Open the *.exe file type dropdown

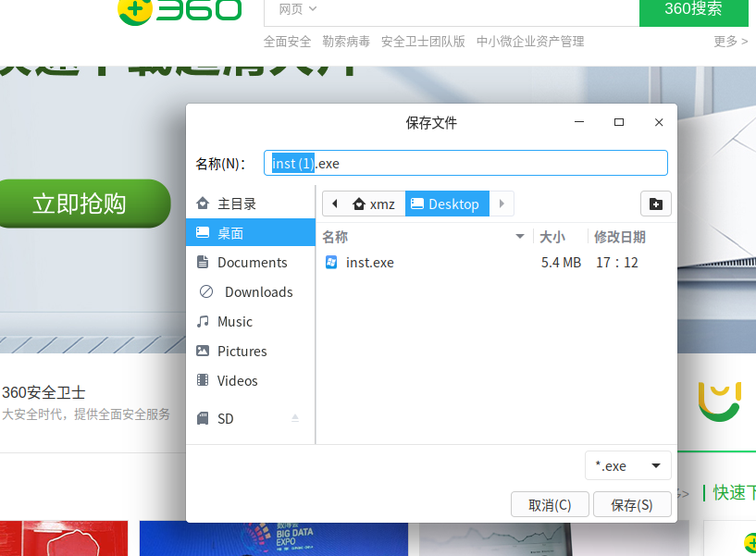(x=627, y=466)
